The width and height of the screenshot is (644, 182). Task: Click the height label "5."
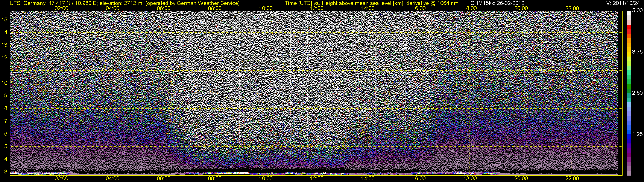point(6,147)
